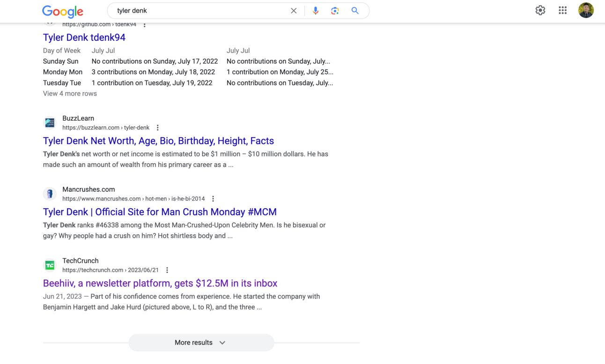This screenshot has width=605, height=364.
Task: Open Tyler Denk Net Worth BuzzLearn link
Action: pyautogui.click(x=158, y=141)
